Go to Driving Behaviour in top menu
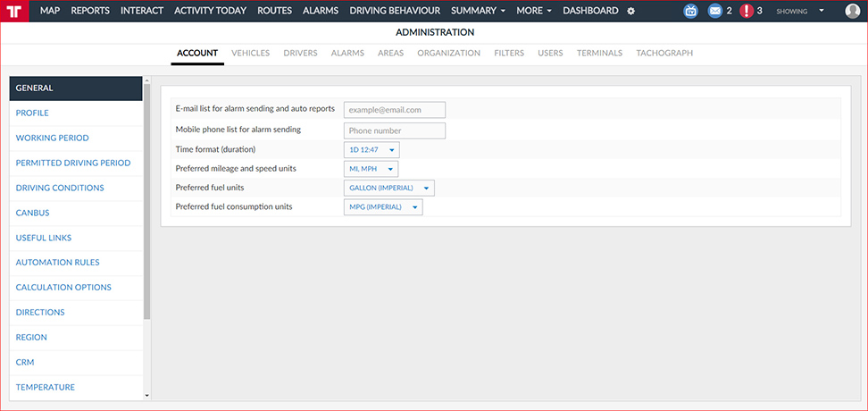 pos(395,11)
